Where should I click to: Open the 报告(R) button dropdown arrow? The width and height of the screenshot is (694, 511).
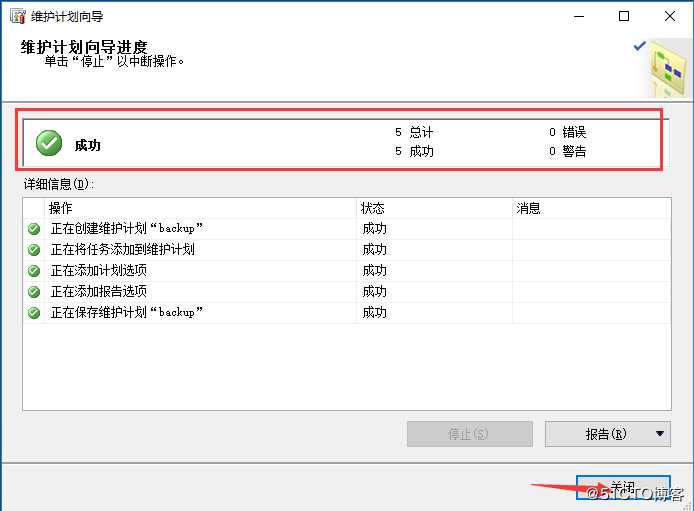coord(659,434)
